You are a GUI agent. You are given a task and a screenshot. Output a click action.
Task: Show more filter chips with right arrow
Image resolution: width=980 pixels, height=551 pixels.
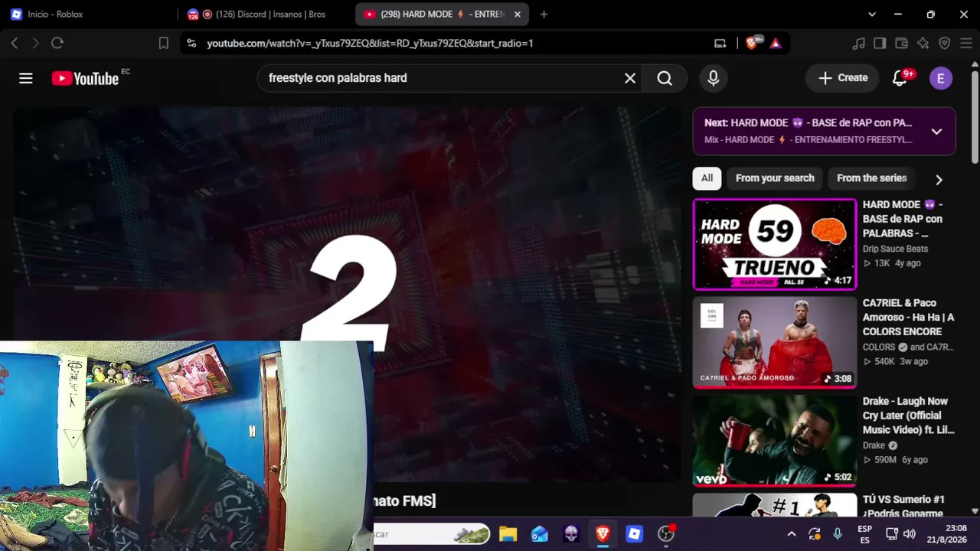[x=939, y=179]
